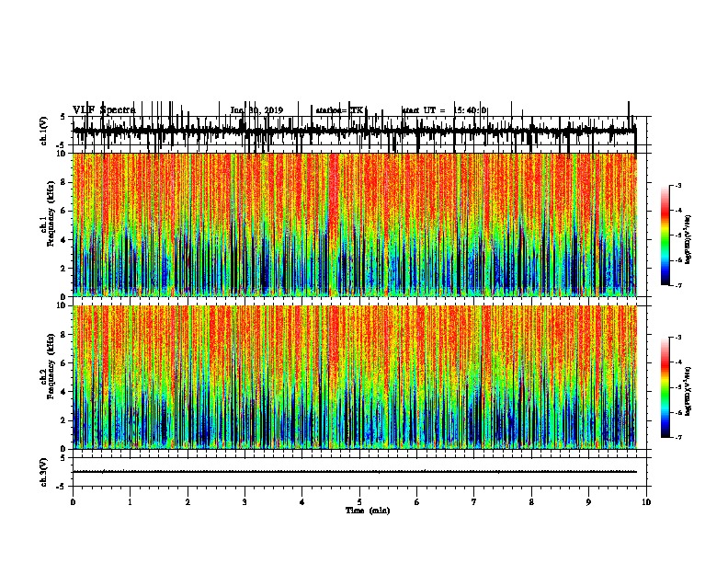Click time axis tick label "5"

point(359,502)
